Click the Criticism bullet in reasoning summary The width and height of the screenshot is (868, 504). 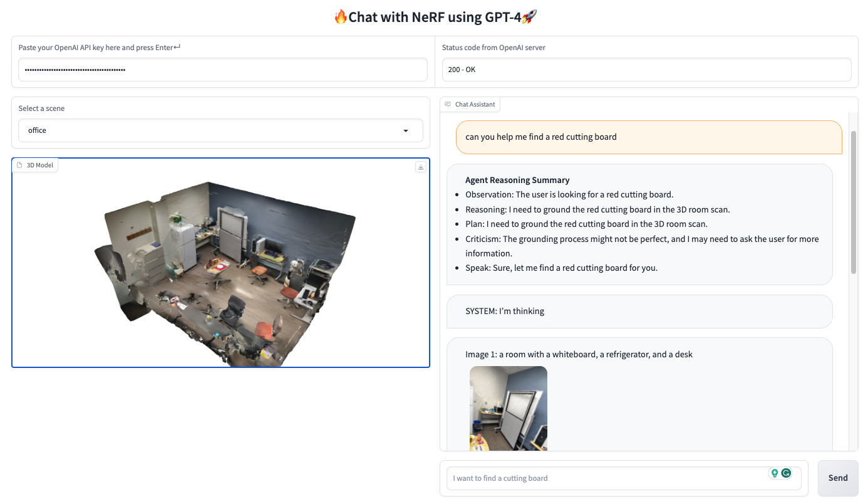coord(642,246)
